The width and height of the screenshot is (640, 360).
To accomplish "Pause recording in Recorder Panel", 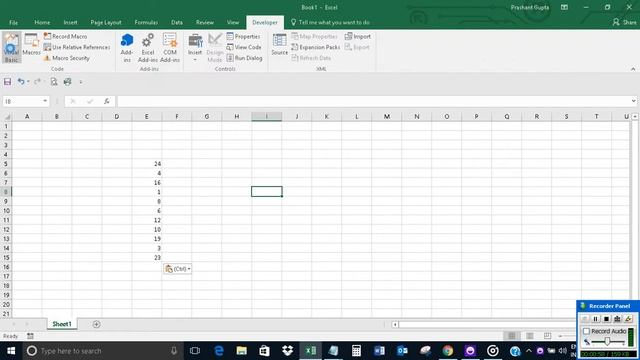I will click(596, 319).
